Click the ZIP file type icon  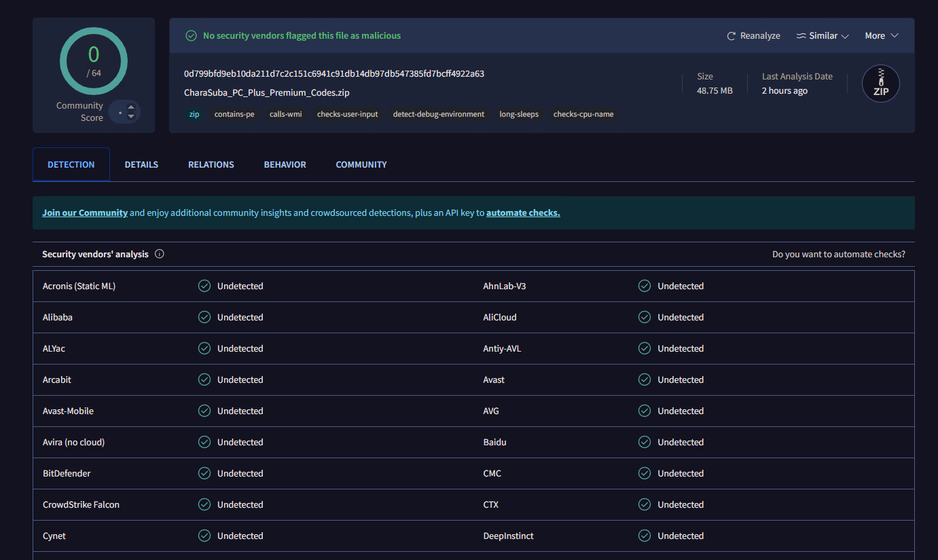click(881, 83)
